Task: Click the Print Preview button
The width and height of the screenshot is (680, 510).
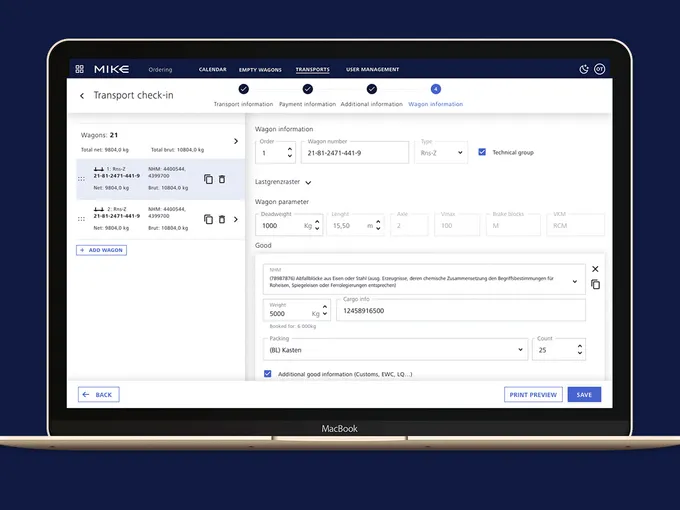Action: point(533,395)
